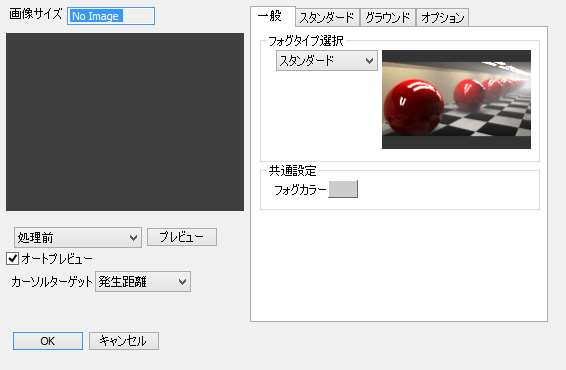Click the dark image preview area
Screen dimensions: 566x370
point(125,122)
